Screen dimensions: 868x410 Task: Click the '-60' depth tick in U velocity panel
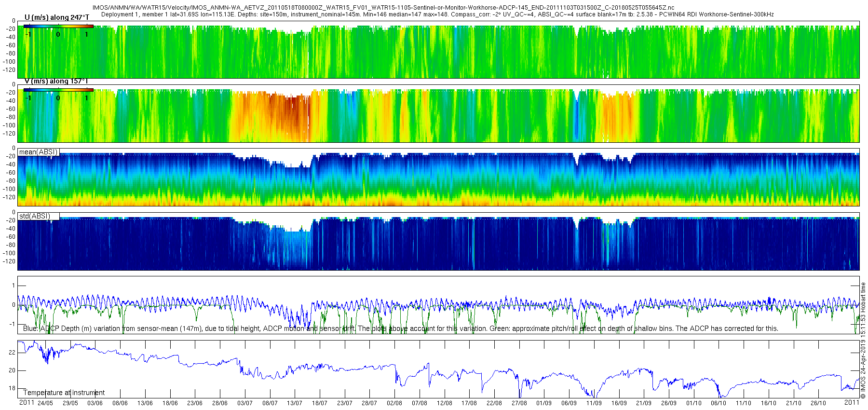pyautogui.click(x=10, y=45)
